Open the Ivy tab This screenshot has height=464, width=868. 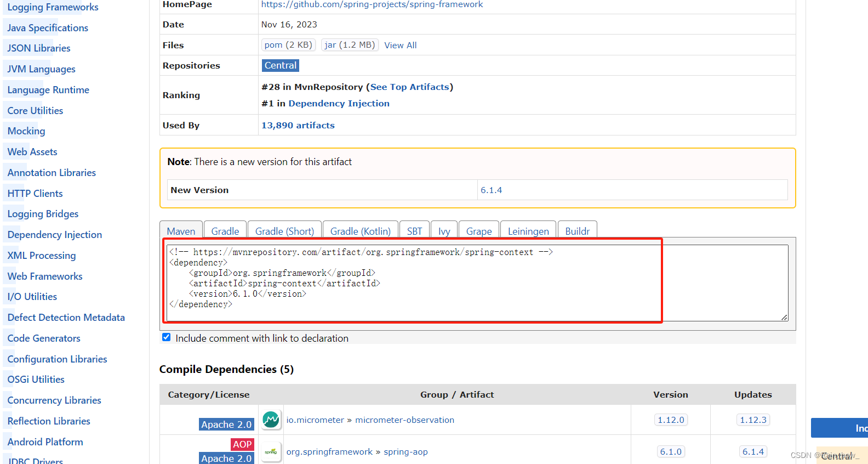[x=444, y=231]
